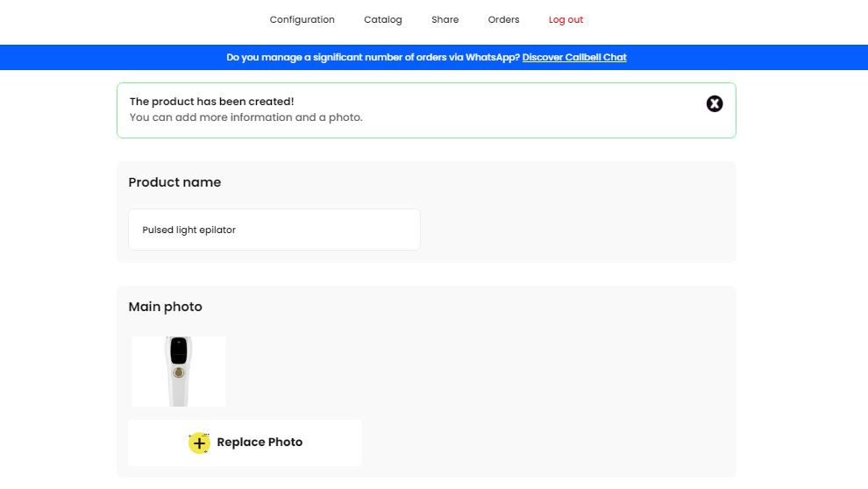
Task: Click empty header space left of Configuration
Action: point(132,19)
